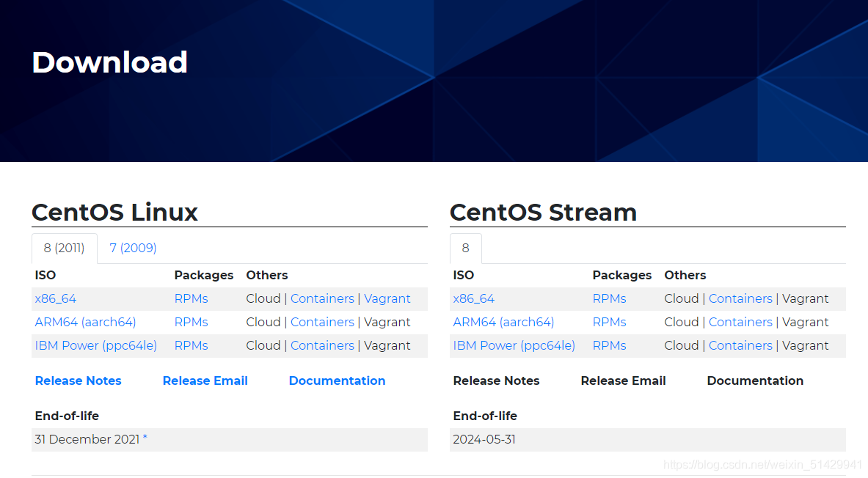868x478 pixels.
Task: Open ARM64 (aarch64) ISO under CentOS Stream
Action: [503, 322]
